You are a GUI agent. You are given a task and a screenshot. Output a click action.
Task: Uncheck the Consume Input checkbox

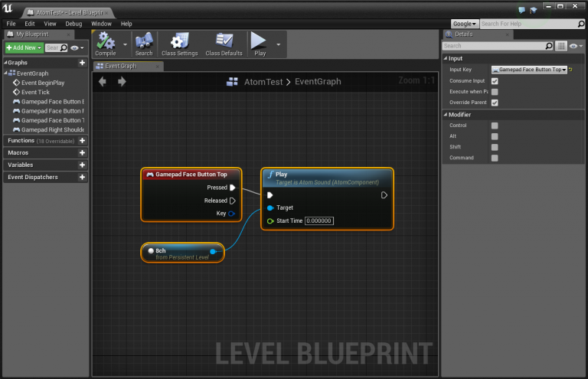tap(495, 80)
